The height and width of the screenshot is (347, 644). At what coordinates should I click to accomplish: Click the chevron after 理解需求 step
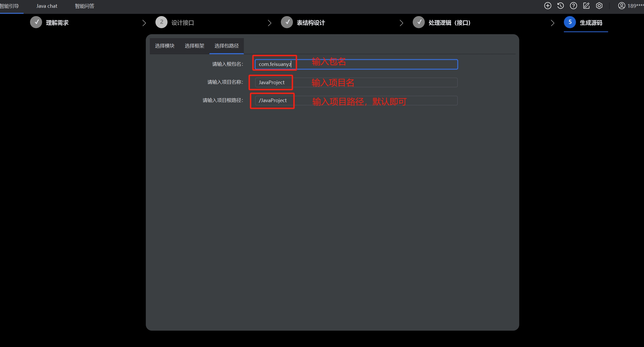tap(144, 23)
